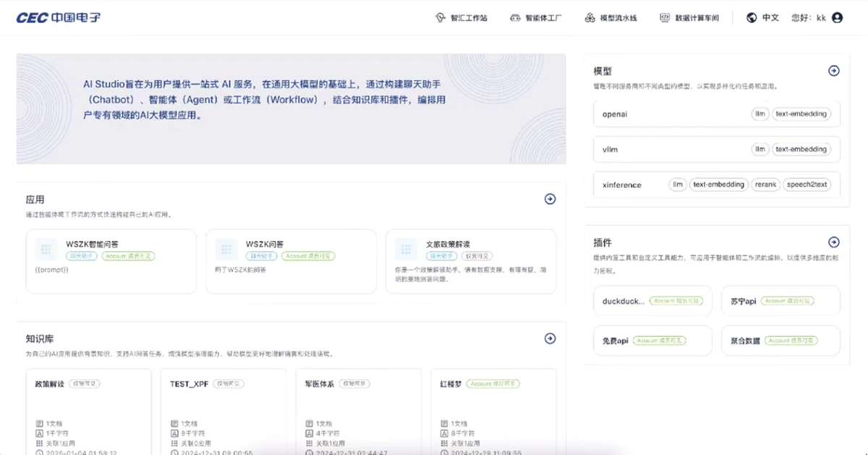Open the duckduck plugin card
The image size is (868, 455).
click(x=652, y=301)
